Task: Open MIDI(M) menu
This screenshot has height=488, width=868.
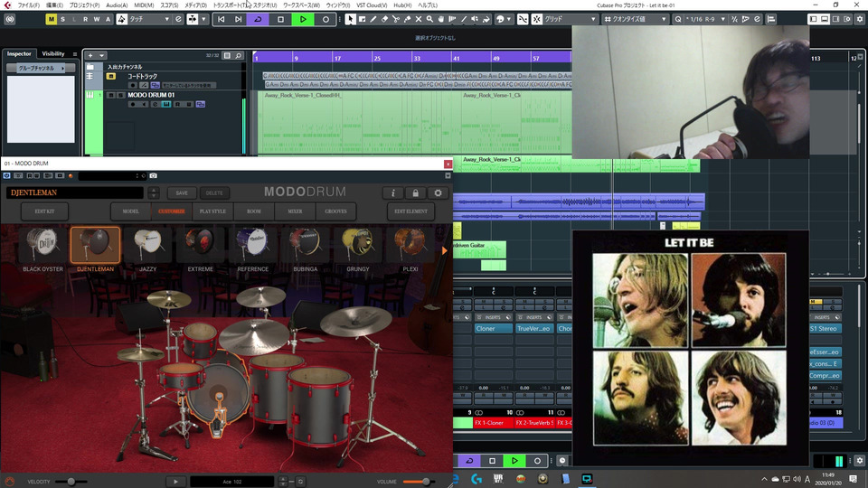Action: pos(144,5)
